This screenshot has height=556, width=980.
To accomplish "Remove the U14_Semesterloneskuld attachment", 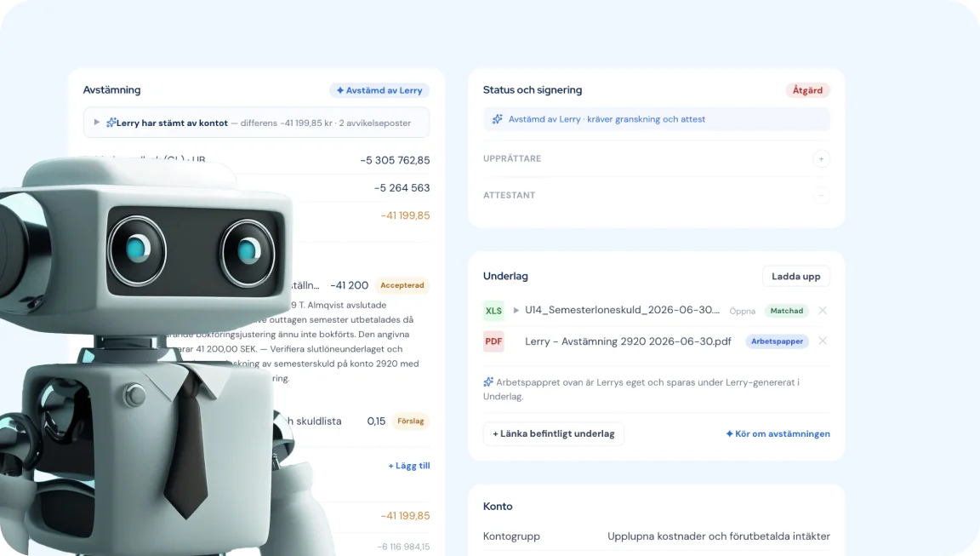I will [x=823, y=310].
